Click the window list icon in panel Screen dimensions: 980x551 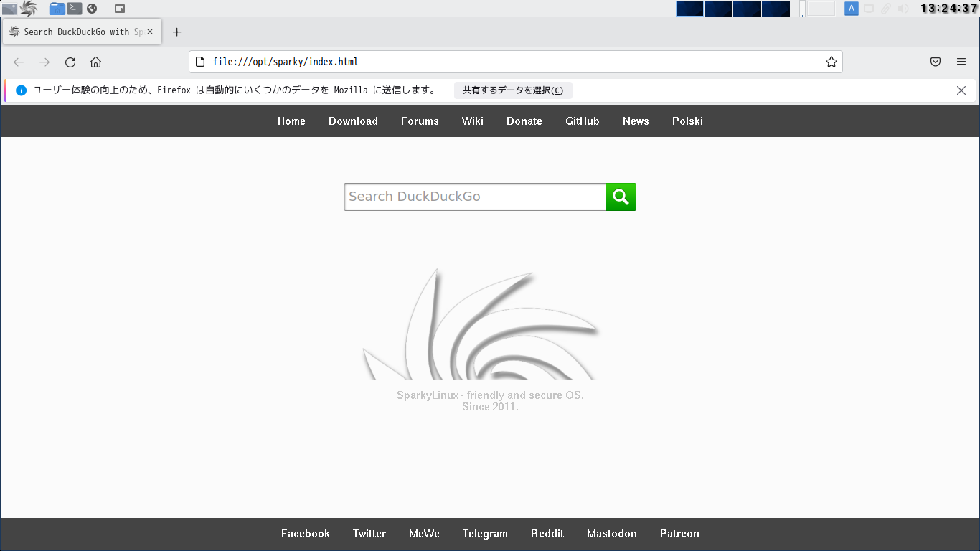click(x=120, y=9)
